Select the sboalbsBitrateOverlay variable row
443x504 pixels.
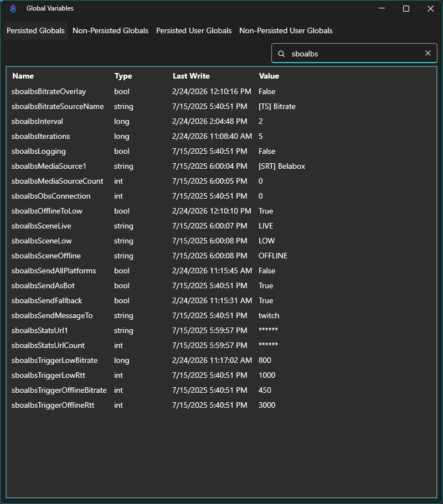(49, 91)
